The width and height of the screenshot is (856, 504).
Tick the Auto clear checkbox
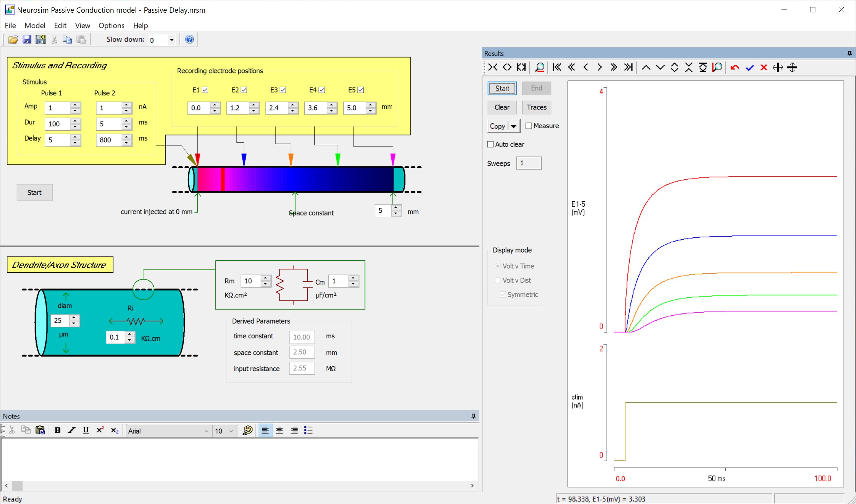[x=491, y=144]
